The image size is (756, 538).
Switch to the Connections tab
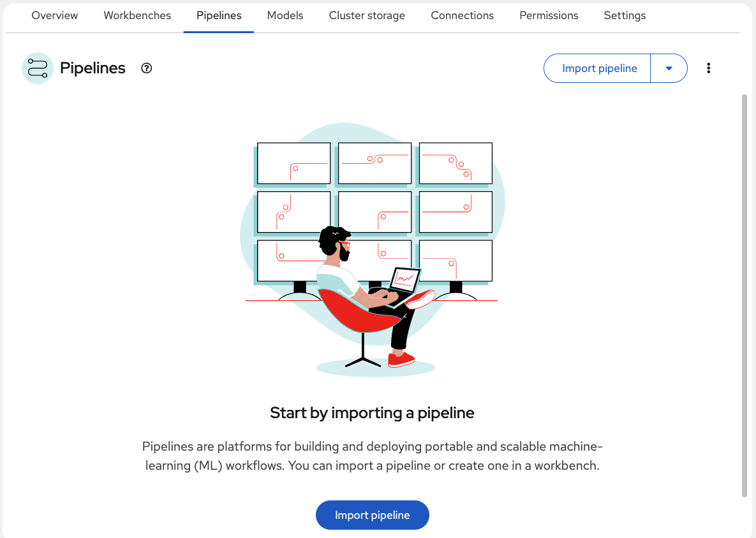[462, 15]
